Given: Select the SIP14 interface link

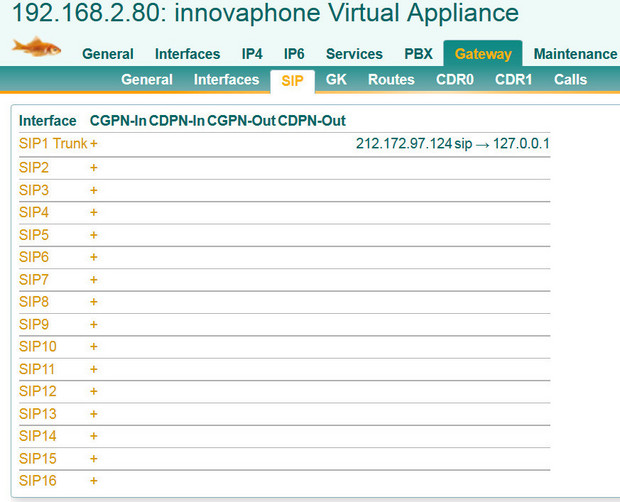Looking at the screenshot, I should click(38, 436).
